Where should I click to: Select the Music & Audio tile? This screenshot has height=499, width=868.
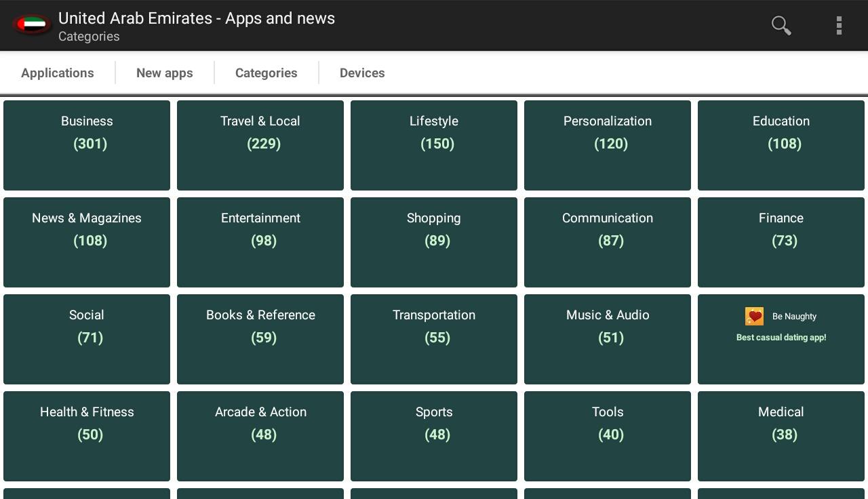tap(608, 339)
